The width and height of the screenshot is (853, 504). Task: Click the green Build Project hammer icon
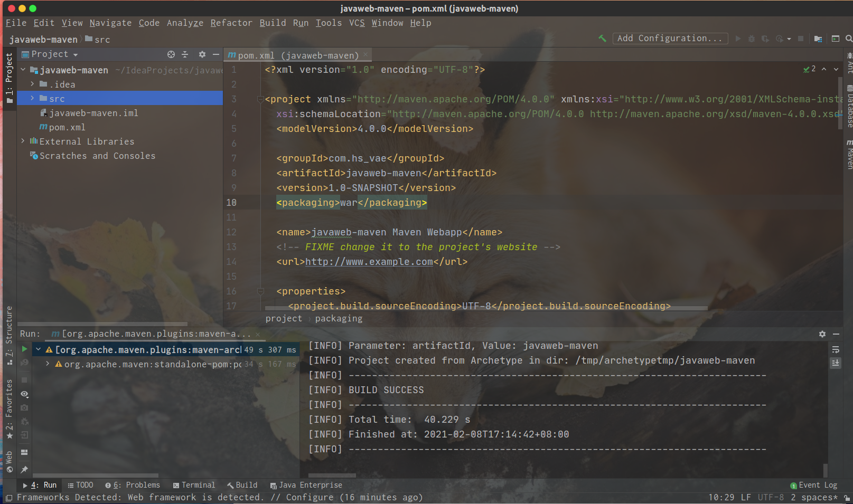click(602, 39)
